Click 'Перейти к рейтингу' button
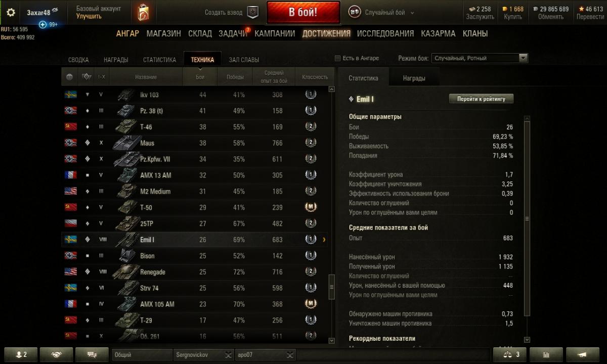607x364 pixels. coord(481,99)
